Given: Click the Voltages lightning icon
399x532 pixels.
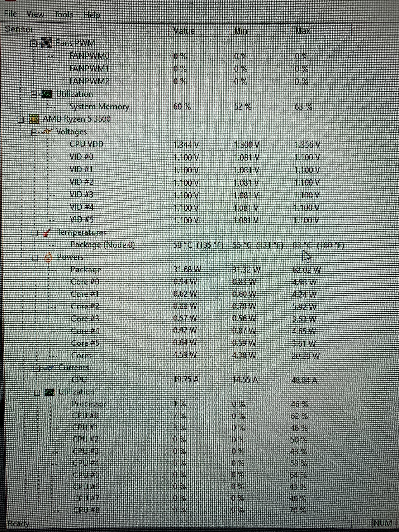Looking at the screenshot, I should point(47,132).
